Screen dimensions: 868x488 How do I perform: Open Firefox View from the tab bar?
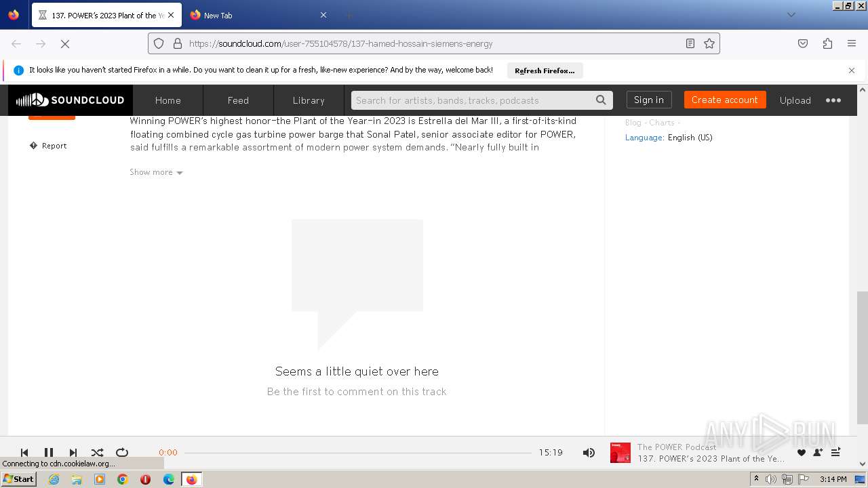14,15
